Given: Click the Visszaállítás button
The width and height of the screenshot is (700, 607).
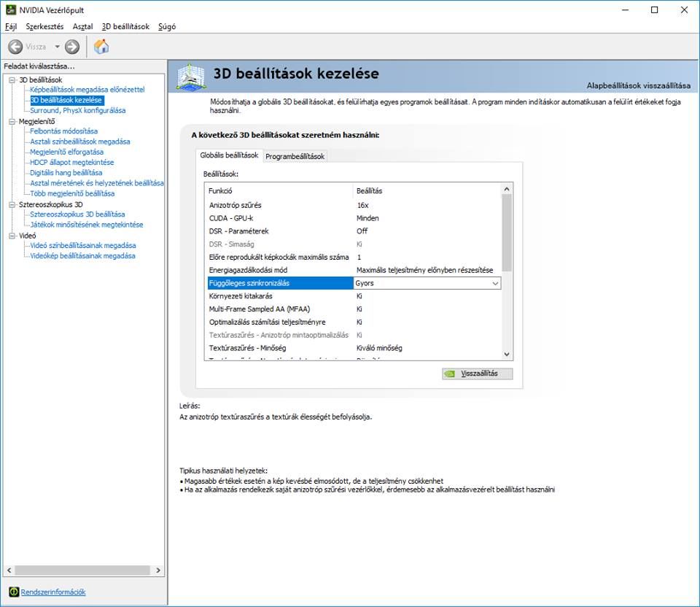Looking at the screenshot, I should coord(477,374).
